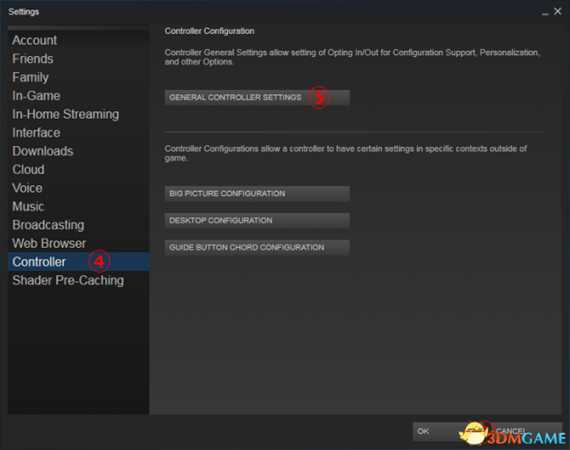
Task: Click General Controller Settings button
Action: pyautogui.click(x=257, y=97)
